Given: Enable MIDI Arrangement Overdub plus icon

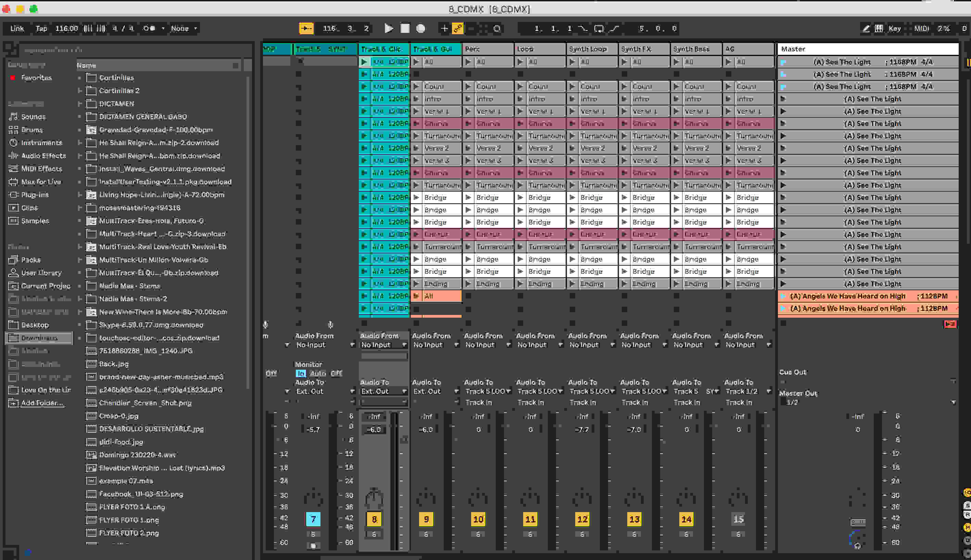Looking at the screenshot, I should [x=444, y=28].
